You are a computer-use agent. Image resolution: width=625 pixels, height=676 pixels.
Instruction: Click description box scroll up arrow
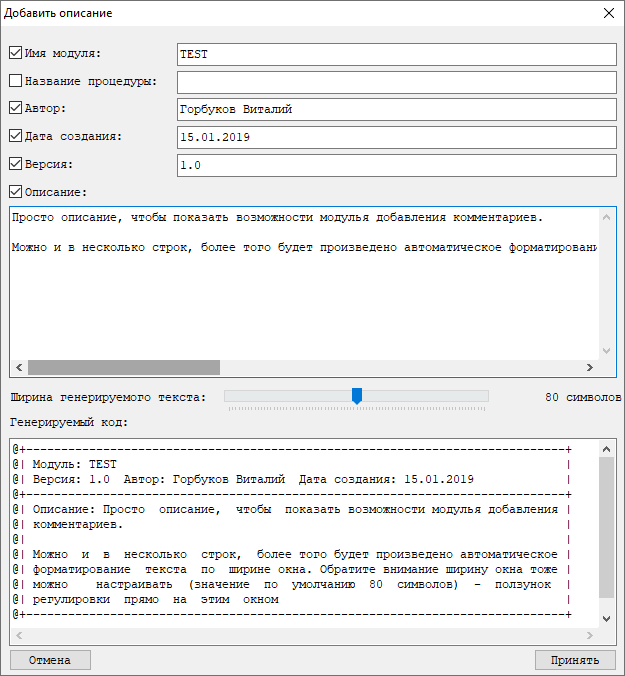click(x=606, y=217)
